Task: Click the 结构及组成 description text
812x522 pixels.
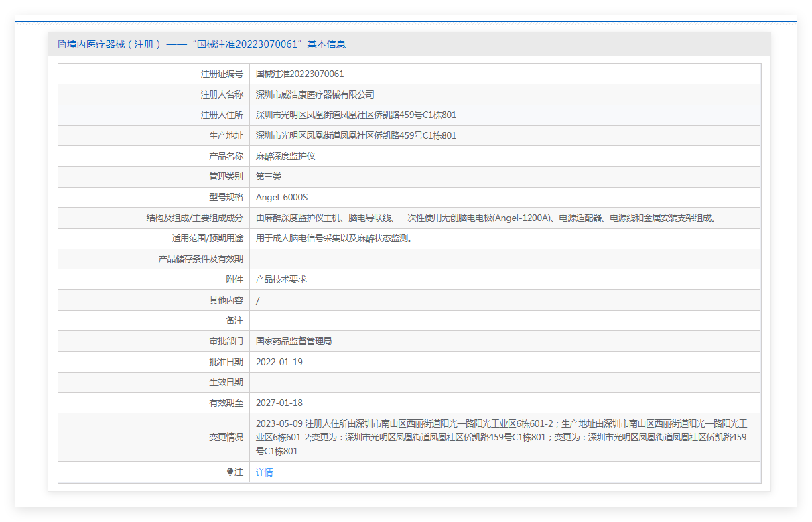Action: (x=485, y=218)
